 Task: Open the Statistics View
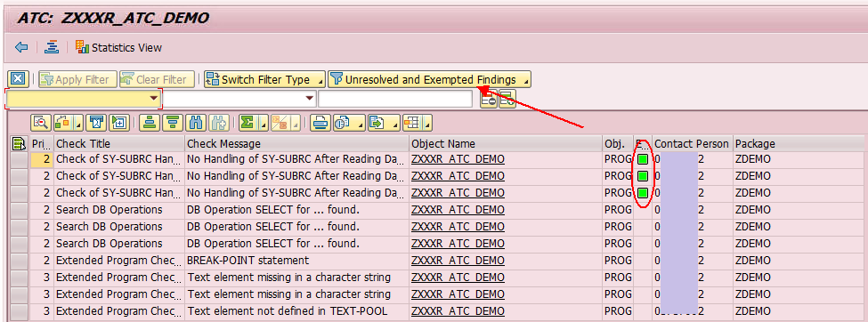click(x=118, y=47)
